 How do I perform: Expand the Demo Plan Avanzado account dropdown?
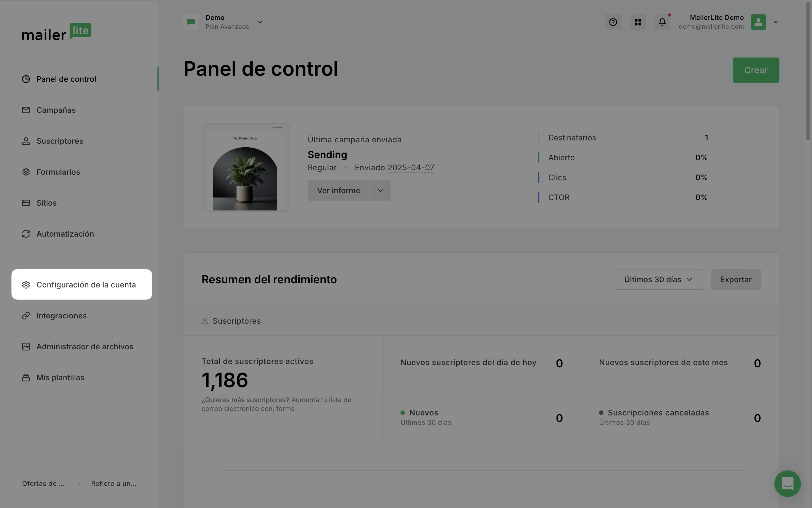(x=260, y=22)
